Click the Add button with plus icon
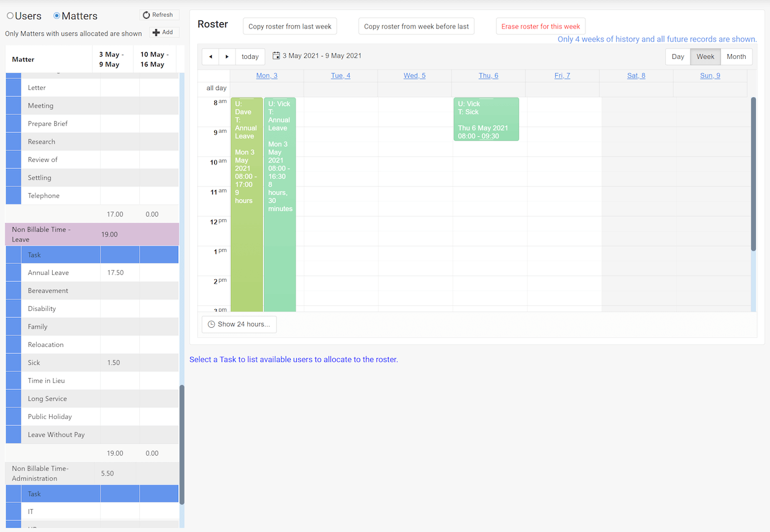The image size is (770, 532). (163, 32)
